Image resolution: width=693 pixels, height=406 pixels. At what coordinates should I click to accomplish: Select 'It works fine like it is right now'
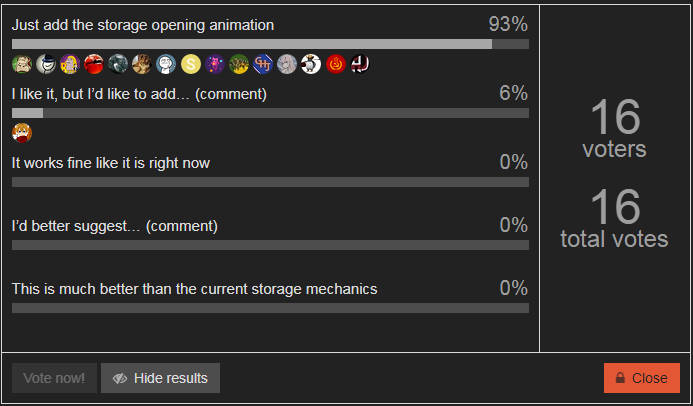pos(111,162)
